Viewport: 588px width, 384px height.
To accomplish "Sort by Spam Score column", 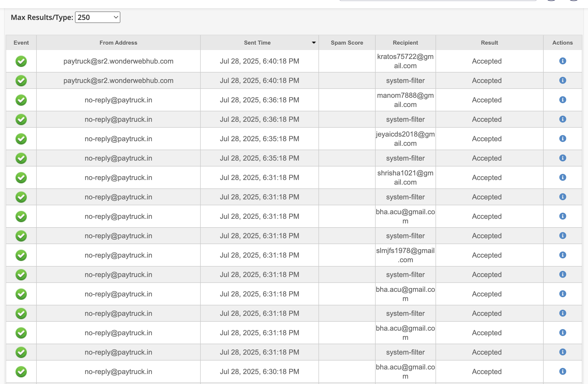I will (347, 43).
